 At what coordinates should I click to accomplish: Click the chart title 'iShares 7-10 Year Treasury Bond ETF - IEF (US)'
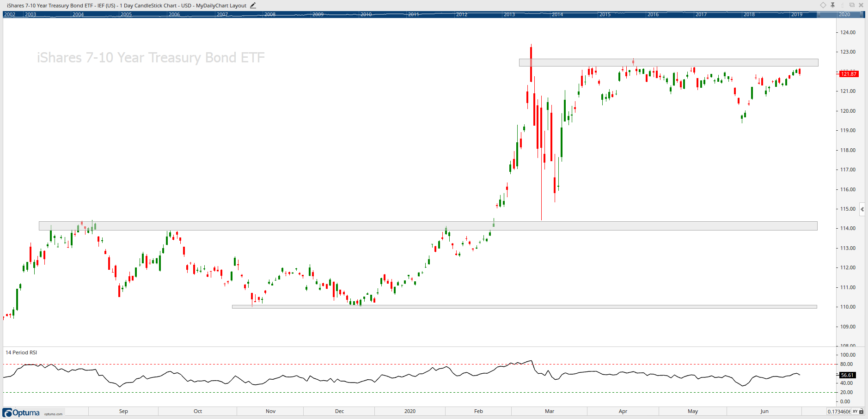tap(61, 6)
